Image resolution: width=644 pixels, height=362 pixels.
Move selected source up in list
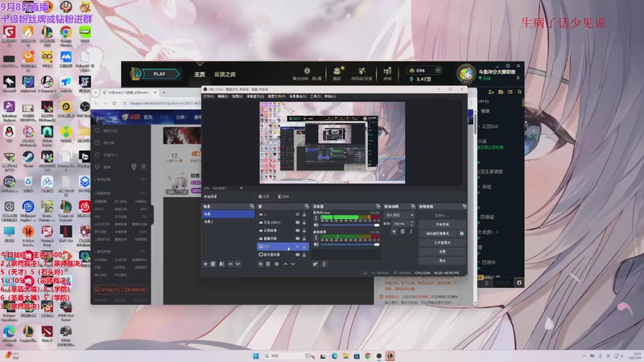tap(286, 264)
